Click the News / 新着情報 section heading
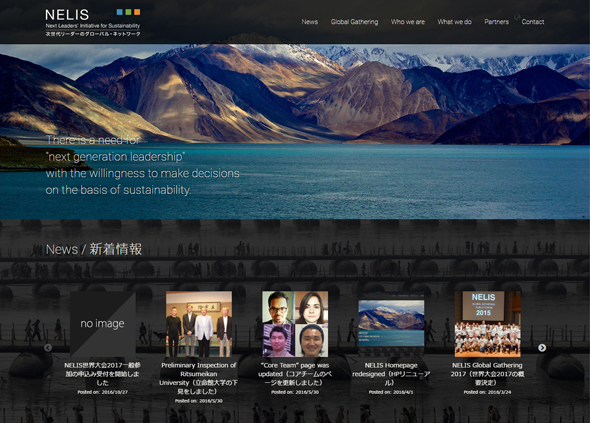The image size is (590, 423). coord(94,249)
